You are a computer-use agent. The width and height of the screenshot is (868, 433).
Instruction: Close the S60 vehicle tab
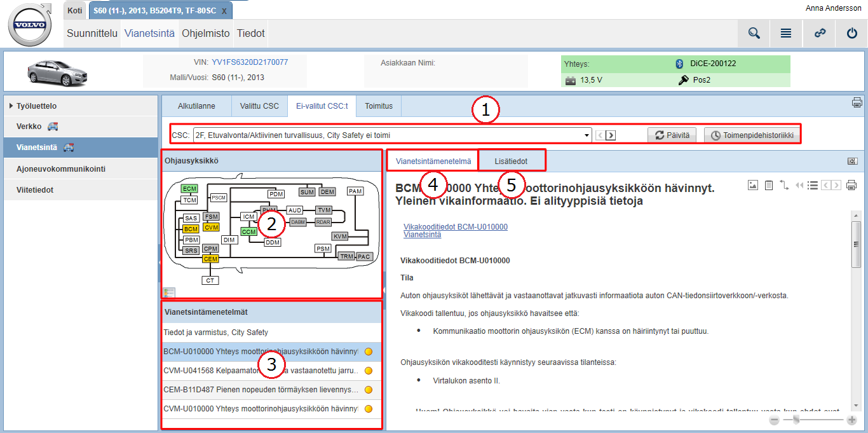coord(224,11)
